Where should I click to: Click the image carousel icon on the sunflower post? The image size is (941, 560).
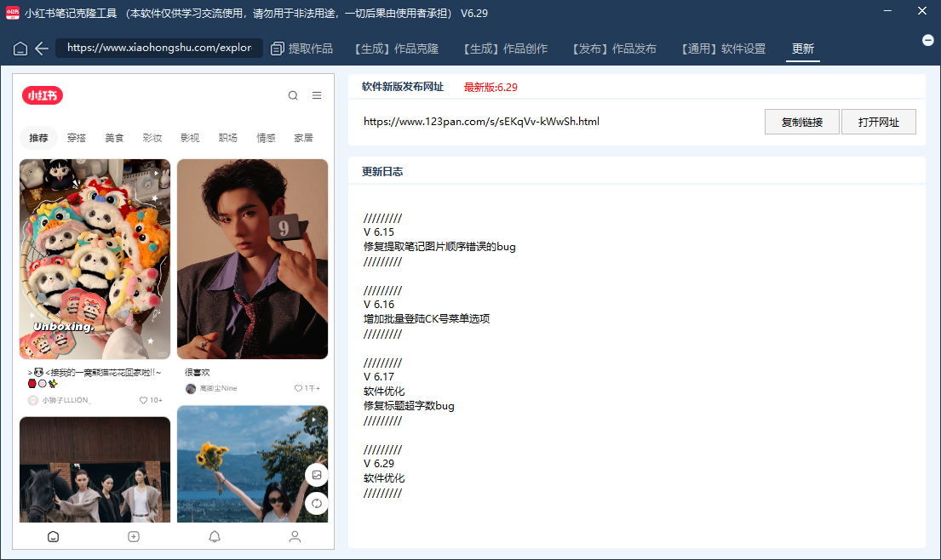pos(316,474)
